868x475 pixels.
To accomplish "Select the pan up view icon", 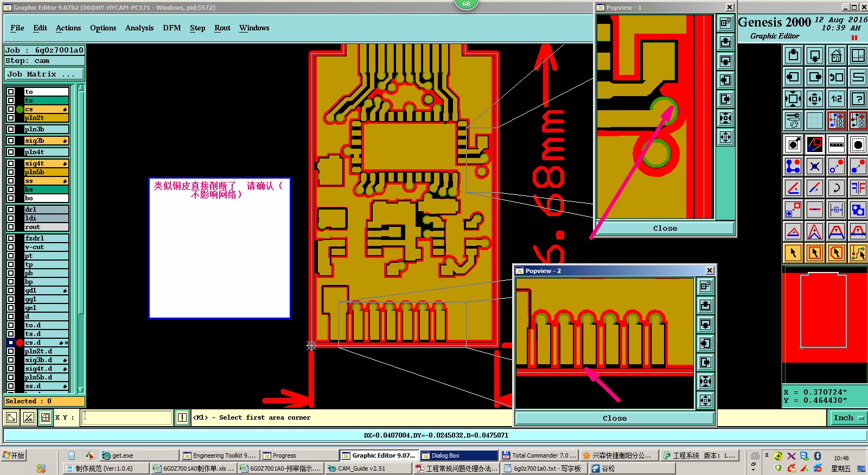I will [793, 55].
